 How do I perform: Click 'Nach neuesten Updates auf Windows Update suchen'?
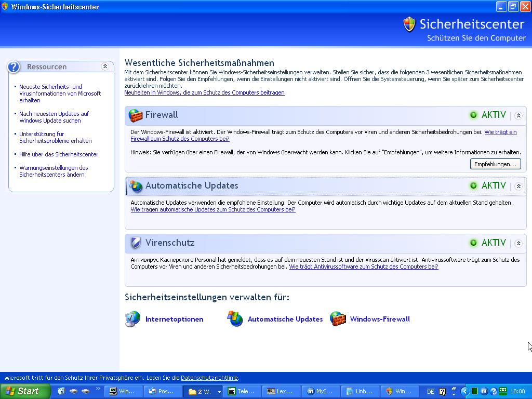coord(54,117)
